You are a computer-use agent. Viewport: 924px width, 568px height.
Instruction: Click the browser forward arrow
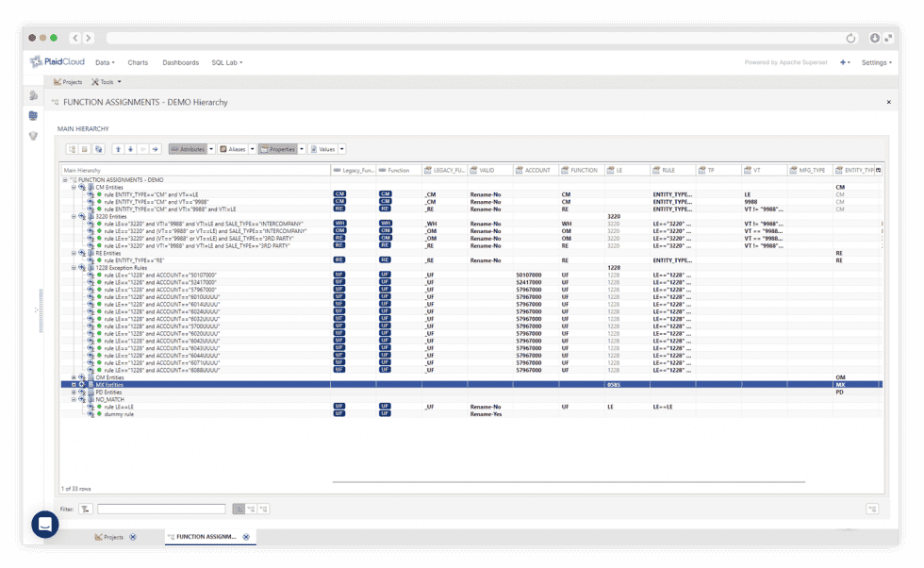coord(88,38)
